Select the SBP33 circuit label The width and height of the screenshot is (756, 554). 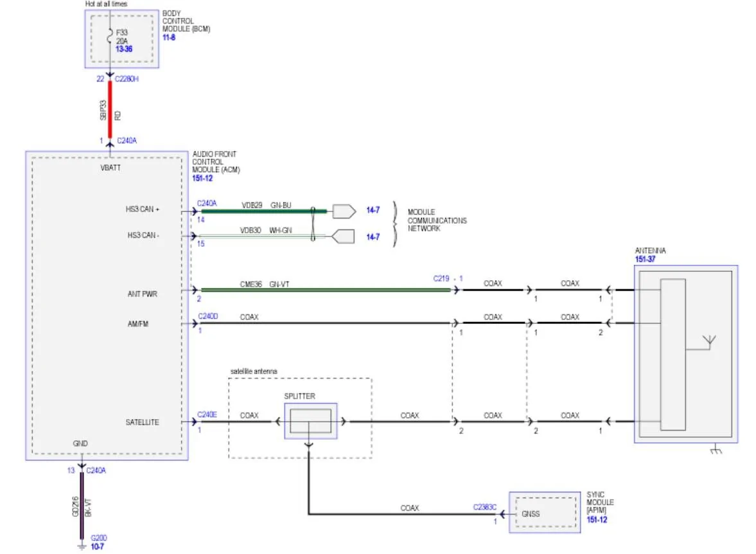click(103, 110)
